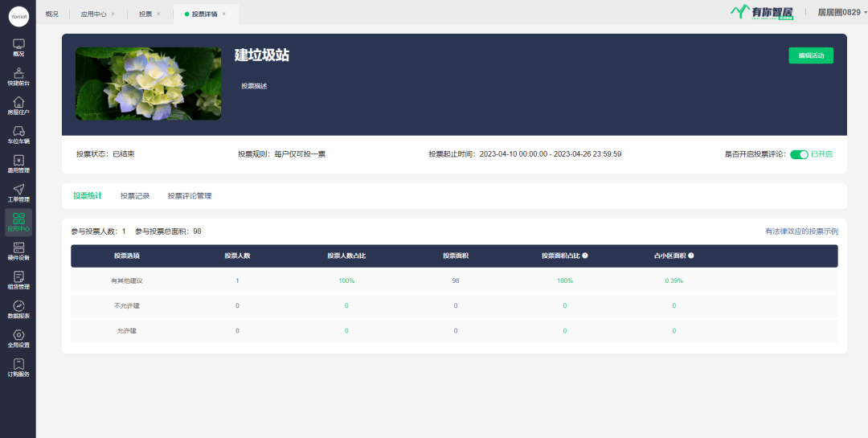This screenshot has height=438, width=868.
Task: Click the hydrangea flower cover image
Action: (148, 84)
